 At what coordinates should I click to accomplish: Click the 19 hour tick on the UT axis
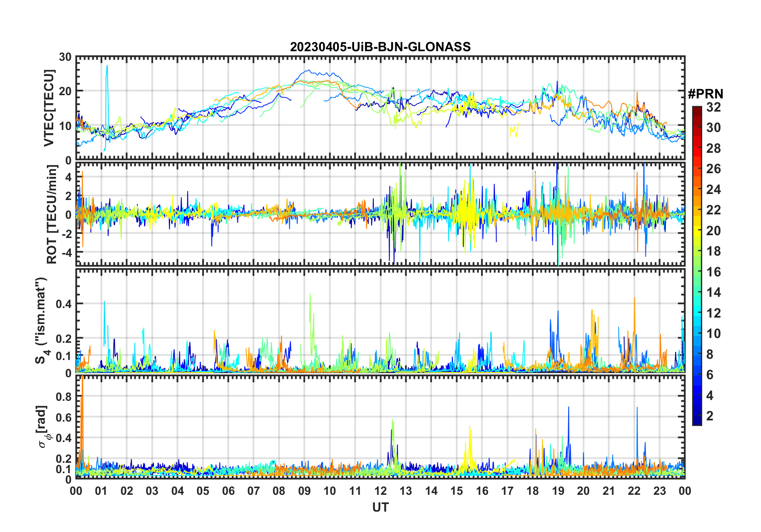point(558,491)
